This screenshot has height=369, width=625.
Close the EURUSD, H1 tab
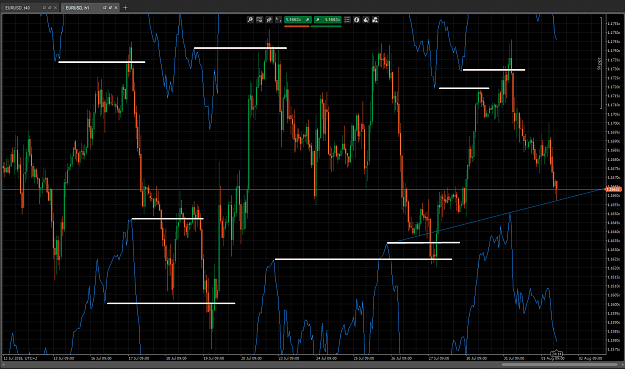coord(116,8)
